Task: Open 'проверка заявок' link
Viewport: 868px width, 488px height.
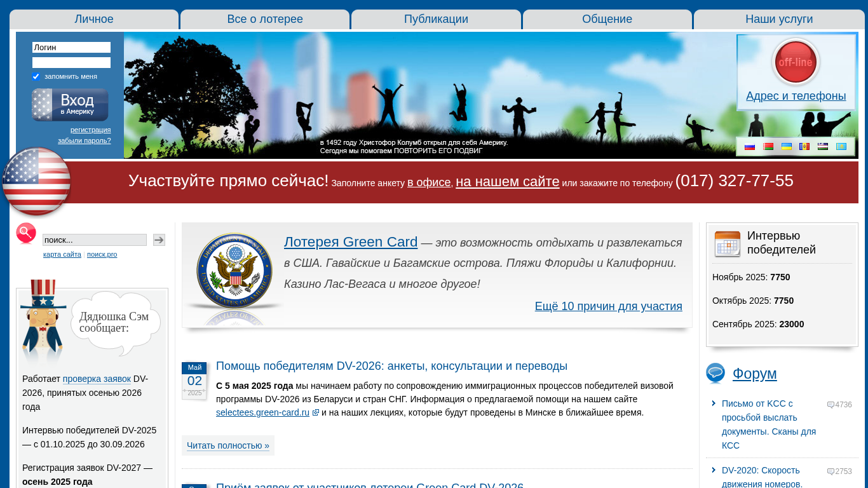Action: click(x=97, y=379)
